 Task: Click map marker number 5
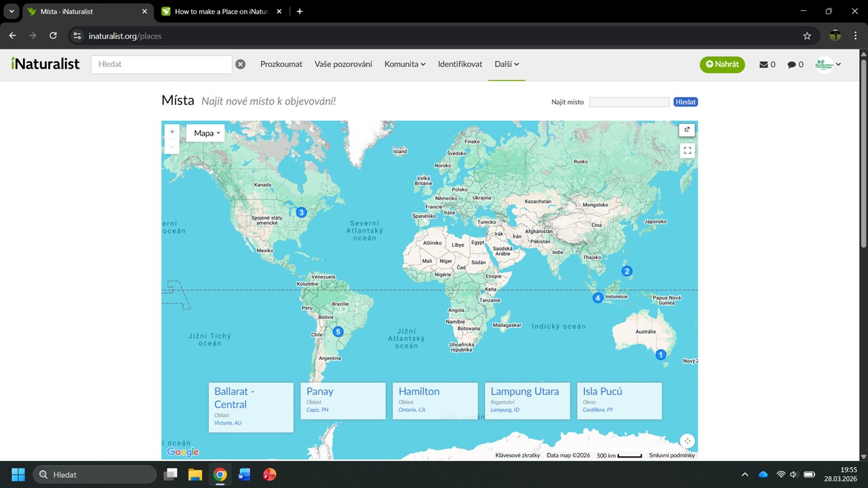pos(338,331)
